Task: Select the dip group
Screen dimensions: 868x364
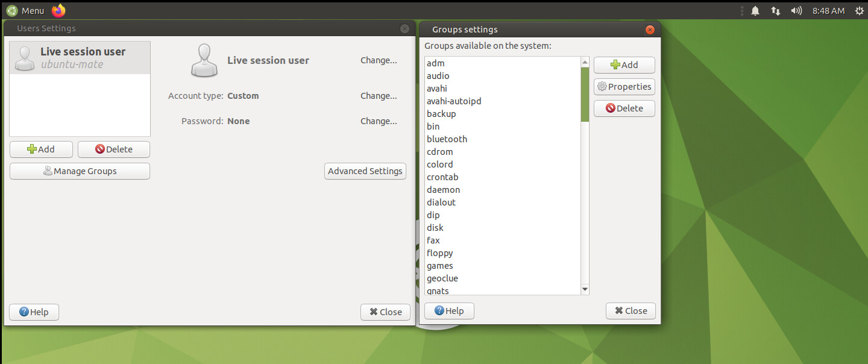Action: pyautogui.click(x=503, y=215)
